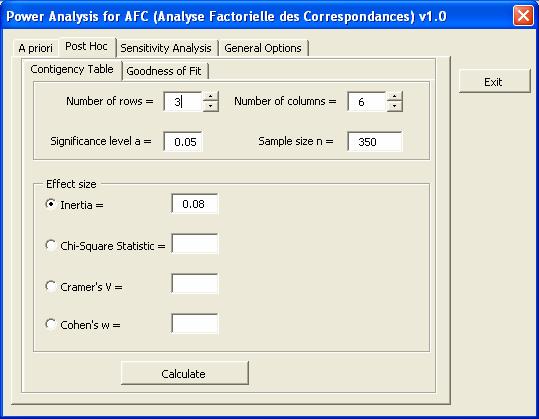Viewport: 539px width, 419px height.
Task: Select the Chi-Square Statistic radio option
Action: click(x=51, y=245)
